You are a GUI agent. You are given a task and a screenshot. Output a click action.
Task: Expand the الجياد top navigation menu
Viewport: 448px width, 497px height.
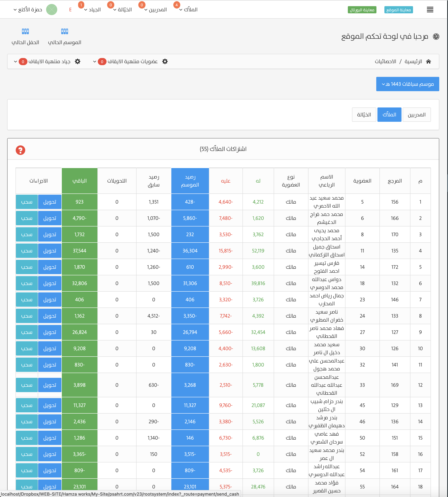pyautogui.click(x=93, y=10)
